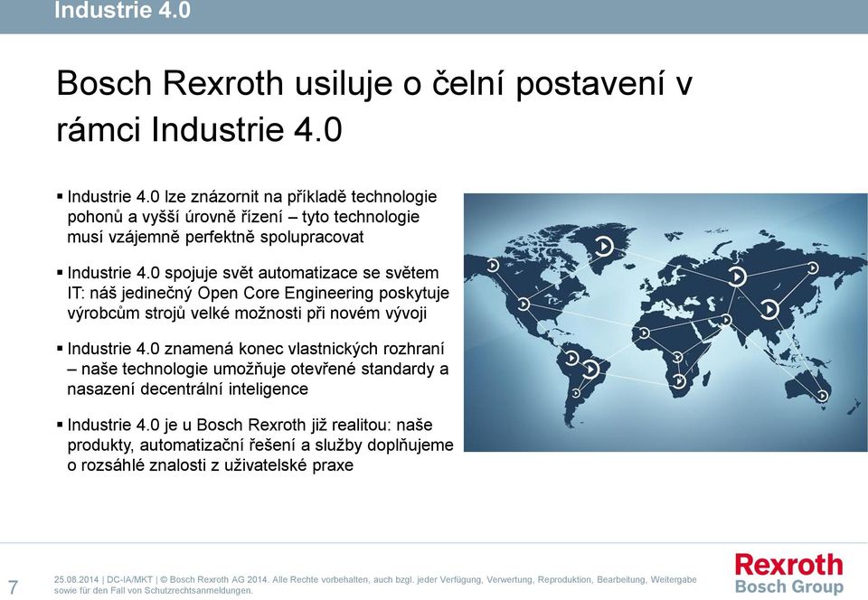
Task: Click the large play marker over China
Action: [x=769, y=308]
